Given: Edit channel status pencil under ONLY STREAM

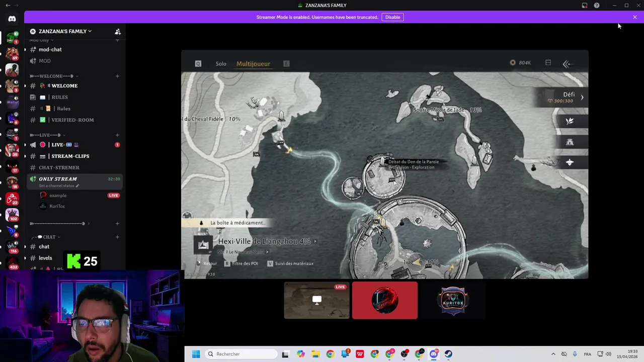Looking at the screenshot, I should [77, 186].
